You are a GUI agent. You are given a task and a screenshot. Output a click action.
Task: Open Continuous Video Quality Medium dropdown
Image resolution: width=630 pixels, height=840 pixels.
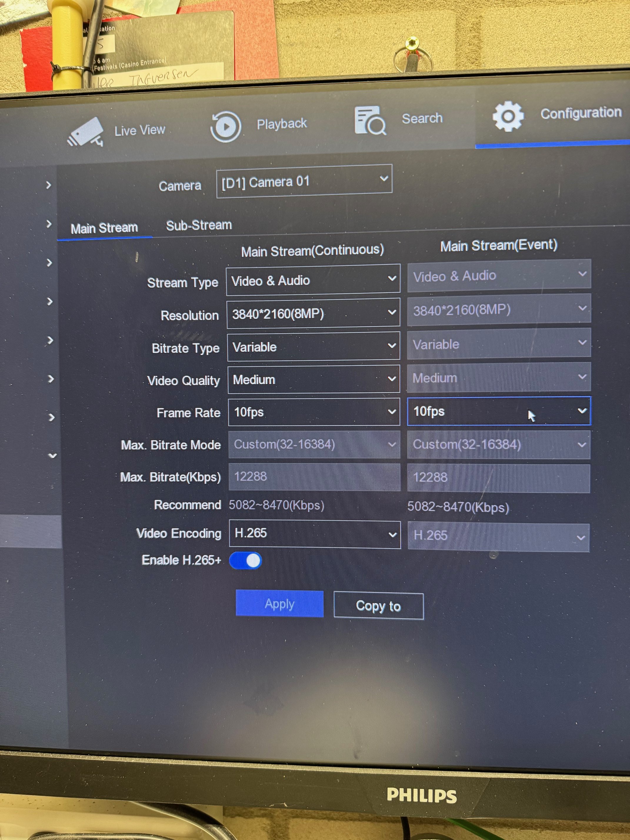tap(313, 379)
